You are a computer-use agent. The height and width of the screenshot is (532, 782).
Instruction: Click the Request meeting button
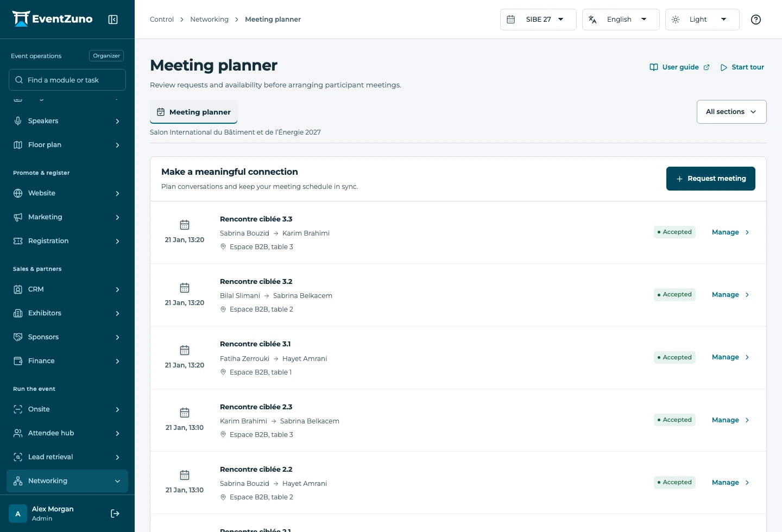click(711, 179)
